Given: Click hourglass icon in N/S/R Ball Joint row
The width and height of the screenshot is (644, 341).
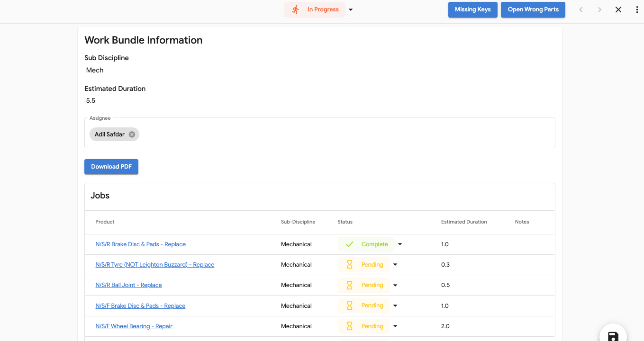Looking at the screenshot, I should (x=350, y=285).
